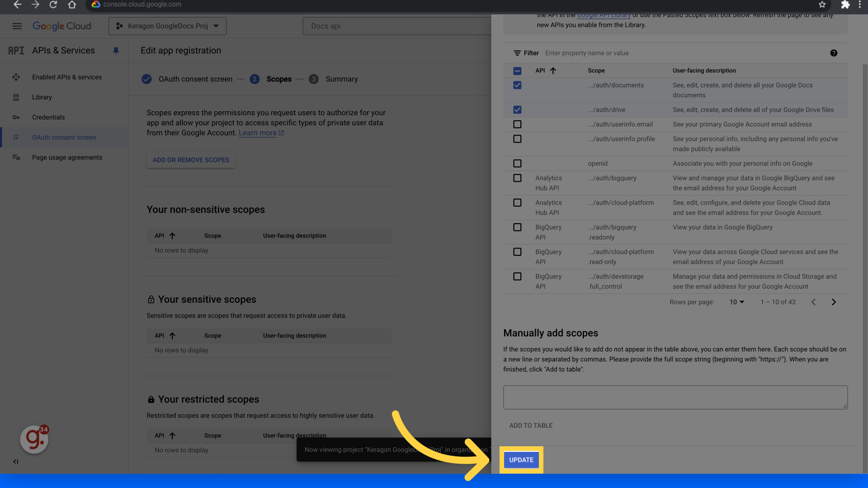This screenshot has width=868, height=488.
Task: Click ADD OR REMOVE SCOPES button
Action: (191, 160)
